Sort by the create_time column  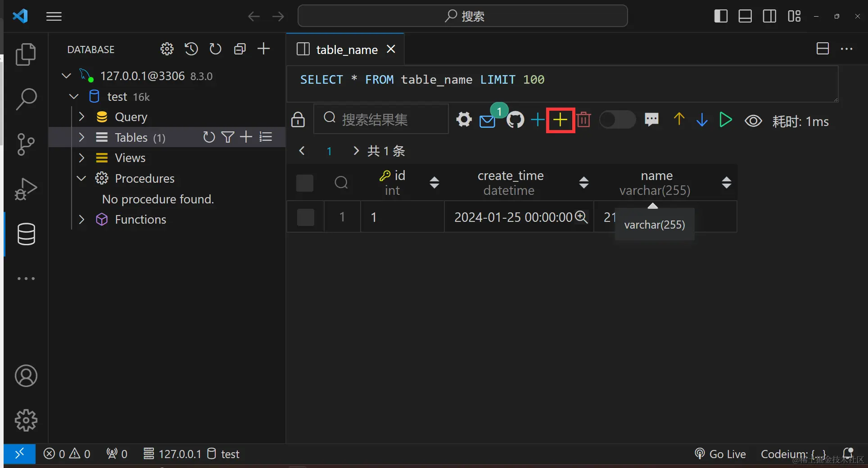[584, 183]
